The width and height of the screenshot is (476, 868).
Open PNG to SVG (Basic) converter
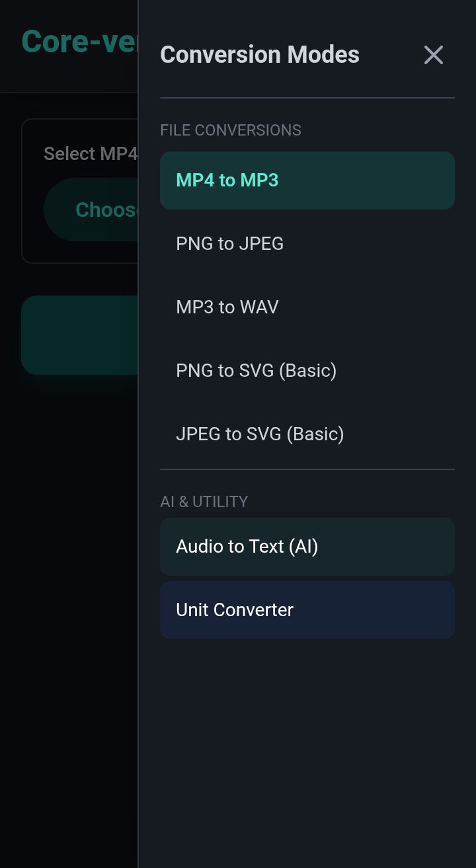click(307, 371)
